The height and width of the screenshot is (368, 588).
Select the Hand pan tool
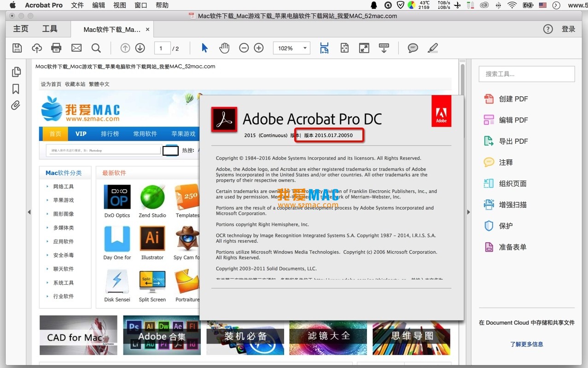[224, 48]
